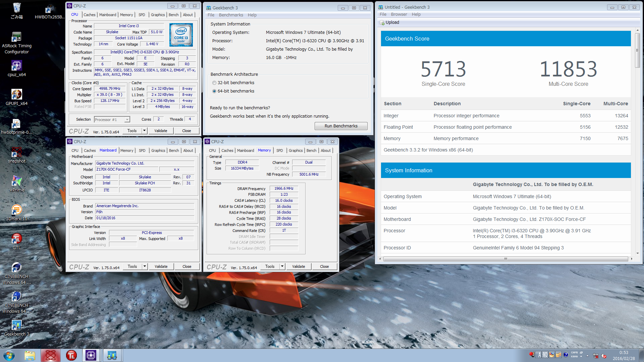The image size is (644, 362).
Task: Open Caches tab in top CPU-Z window
Action: click(90, 15)
